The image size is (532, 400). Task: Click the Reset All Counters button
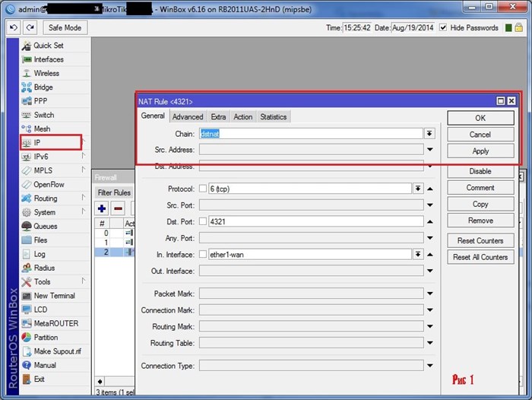(480, 257)
